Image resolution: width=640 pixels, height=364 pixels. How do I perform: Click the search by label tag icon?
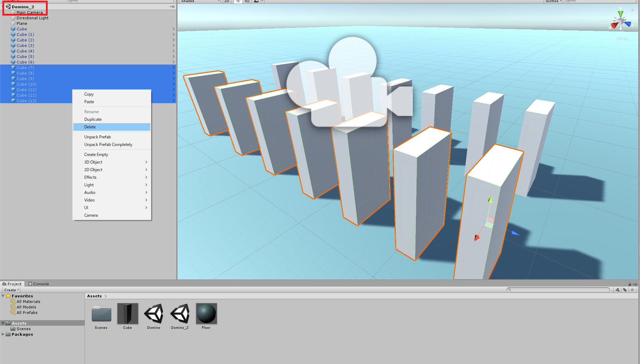pyautogui.click(x=625, y=290)
